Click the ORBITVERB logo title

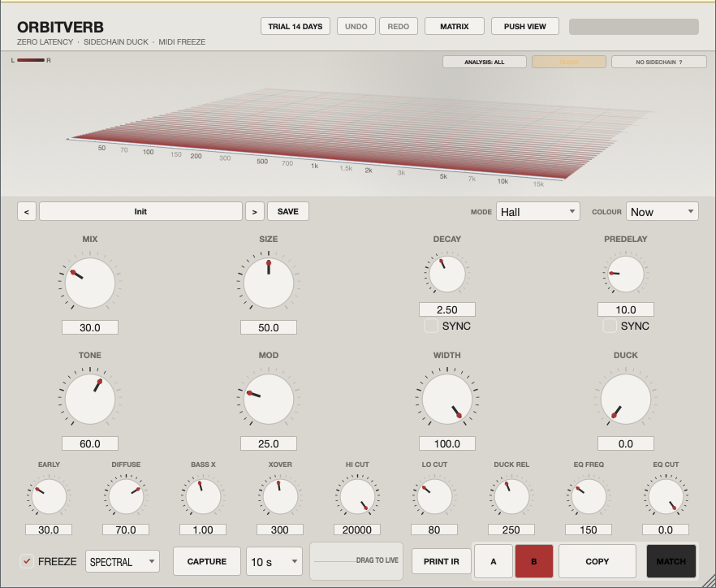click(60, 27)
